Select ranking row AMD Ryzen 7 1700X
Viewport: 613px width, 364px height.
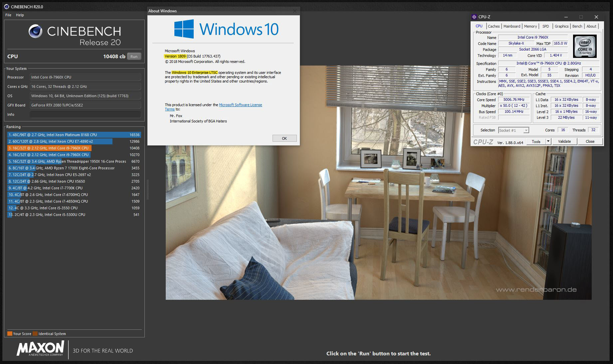(x=74, y=168)
